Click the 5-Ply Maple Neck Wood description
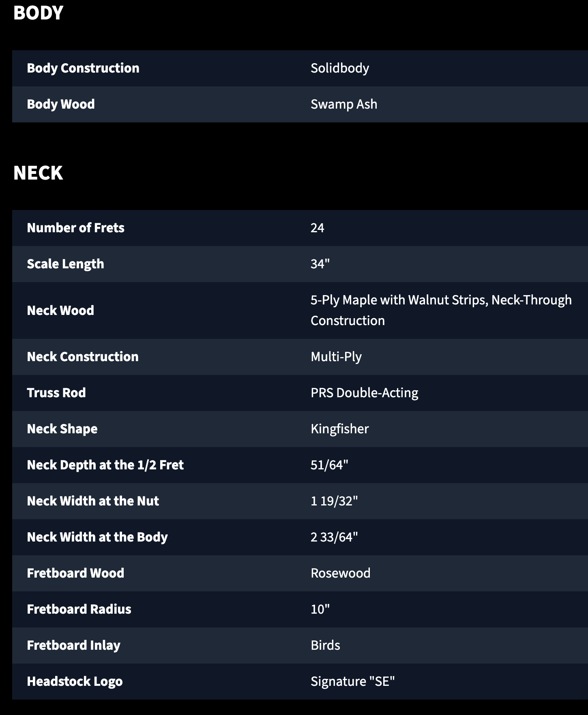 pos(441,310)
